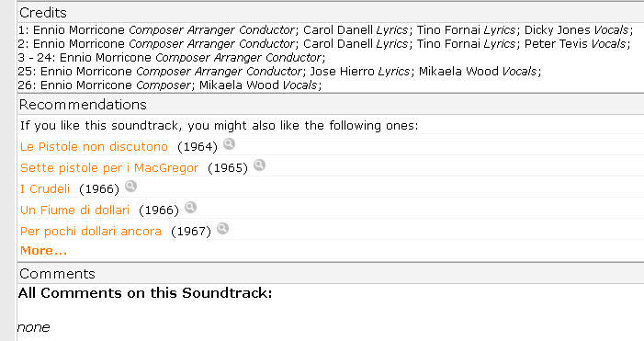Click track 2 credits line with Peter Tevis
Viewport: 644px width, 341px height.
click(x=324, y=43)
